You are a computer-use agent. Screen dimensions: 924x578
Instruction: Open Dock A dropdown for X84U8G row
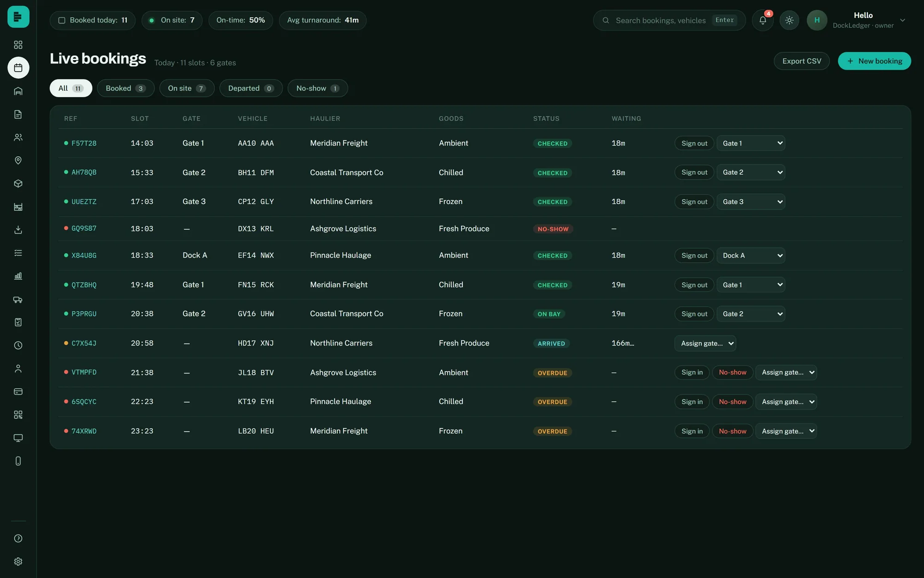(751, 255)
